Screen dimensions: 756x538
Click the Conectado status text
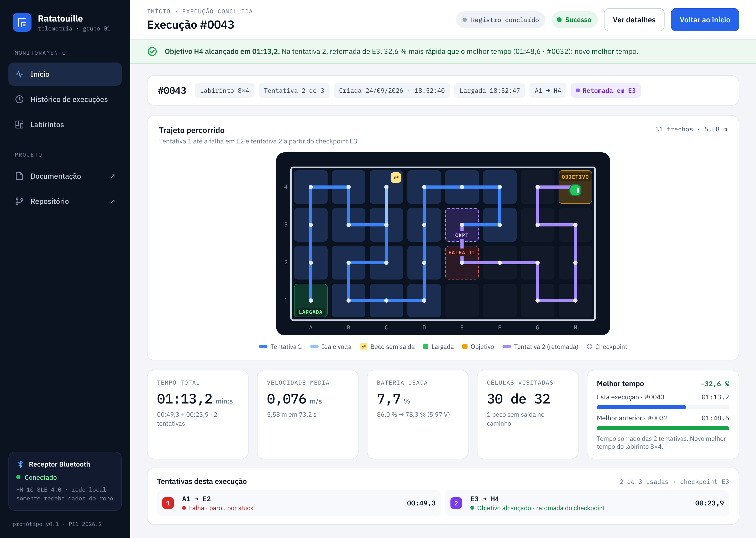coord(41,477)
